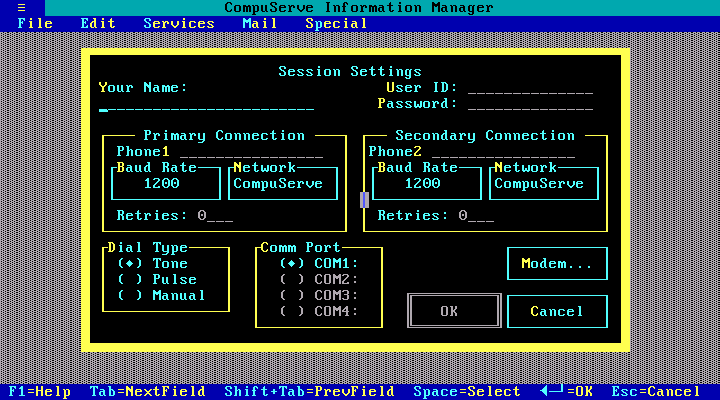The image size is (720, 400).
Task: Click Tab=NextField in the status bar
Action: coord(148,392)
